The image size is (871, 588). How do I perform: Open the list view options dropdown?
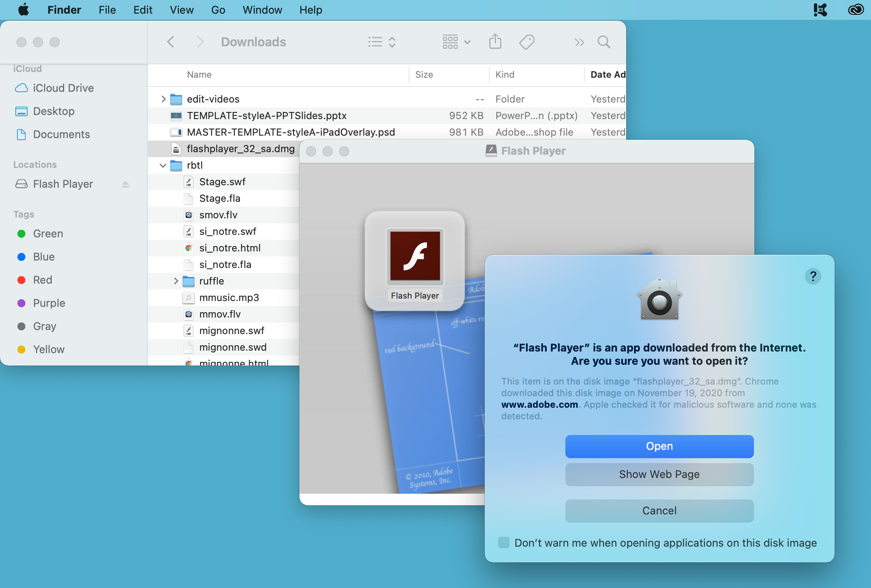pyautogui.click(x=382, y=42)
